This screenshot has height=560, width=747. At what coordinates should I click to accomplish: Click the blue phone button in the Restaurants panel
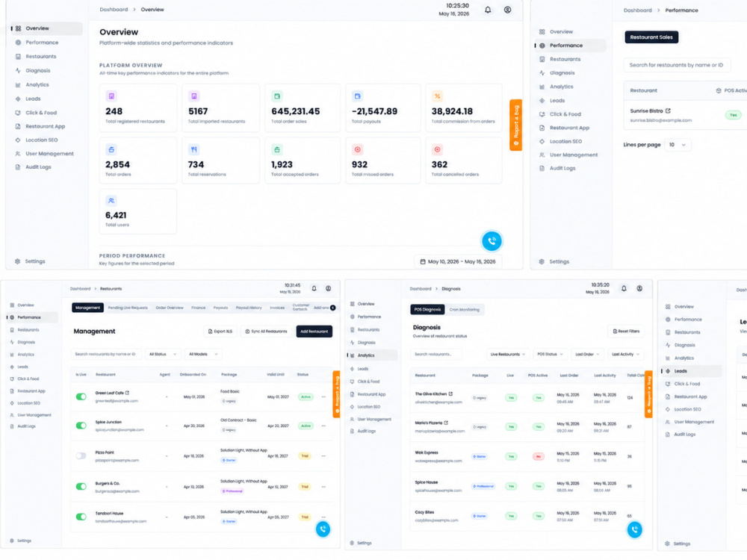323,529
